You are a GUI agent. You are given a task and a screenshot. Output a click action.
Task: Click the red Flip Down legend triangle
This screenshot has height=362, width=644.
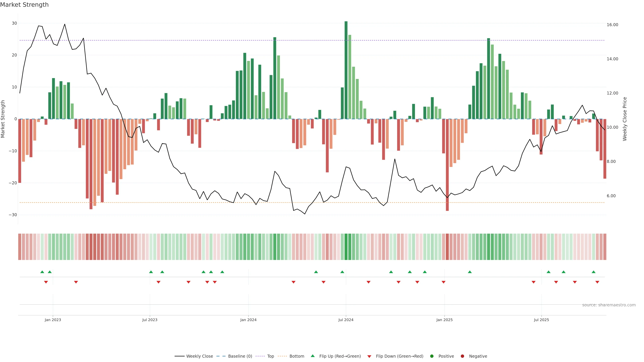tap(369, 356)
